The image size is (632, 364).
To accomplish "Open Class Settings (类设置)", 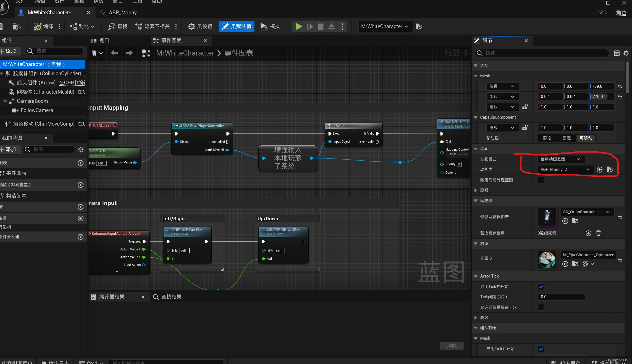I will (x=200, y=26).
